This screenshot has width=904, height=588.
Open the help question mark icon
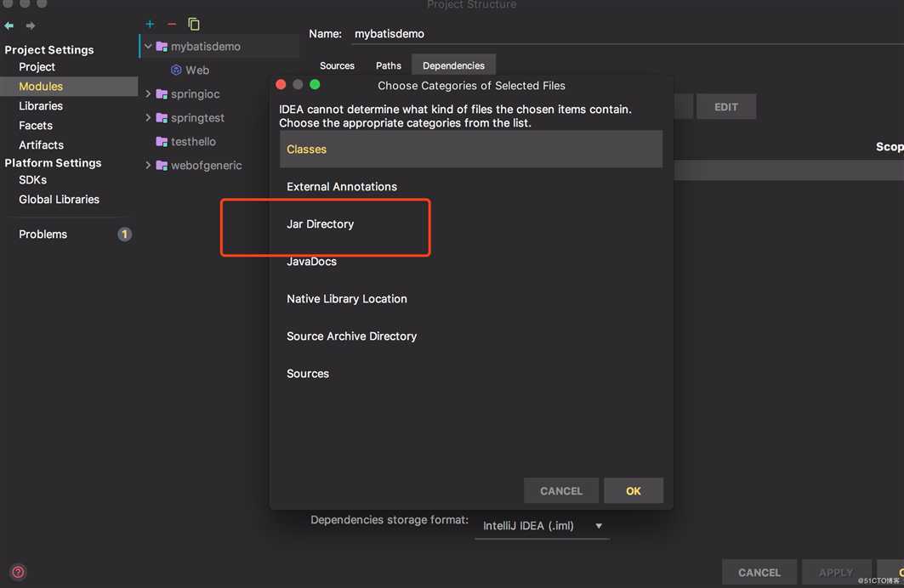tap(19, 572)
